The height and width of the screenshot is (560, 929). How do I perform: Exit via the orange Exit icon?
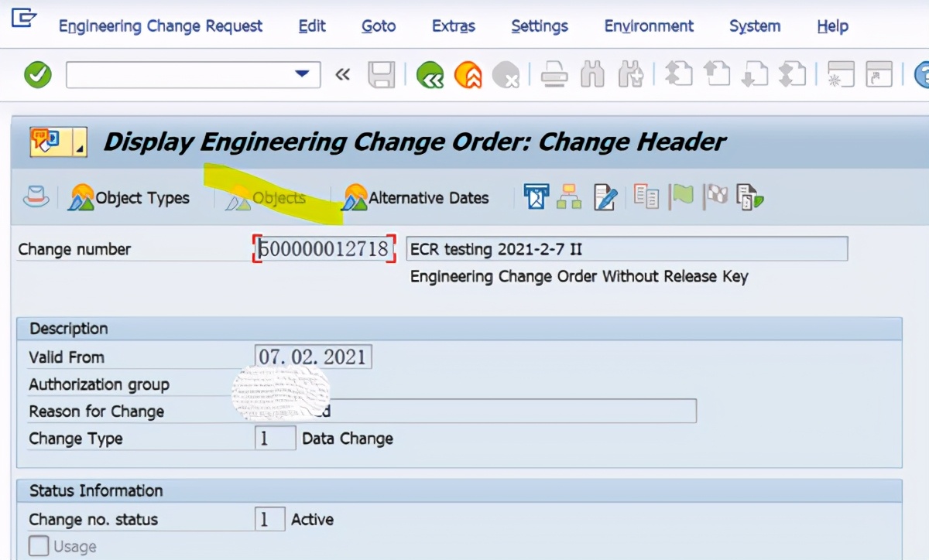(x=468, y=74)
